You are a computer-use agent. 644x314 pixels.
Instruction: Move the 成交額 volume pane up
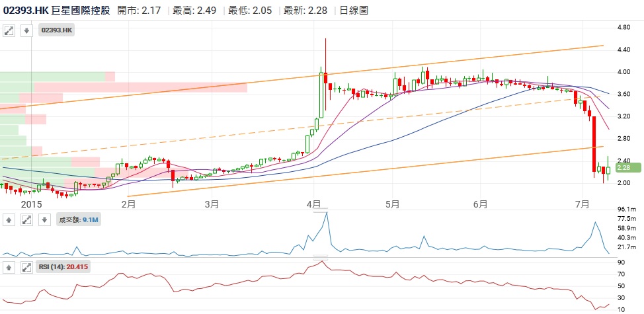point(9,220)
